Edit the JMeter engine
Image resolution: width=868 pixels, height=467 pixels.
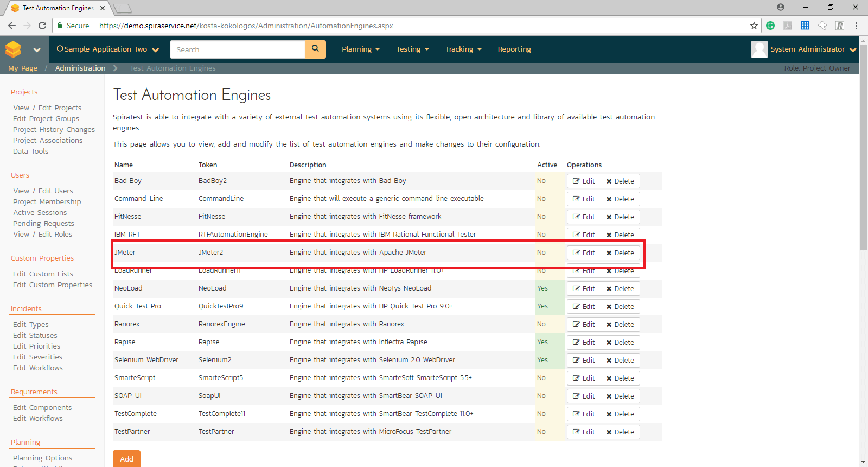pos(584,253)
